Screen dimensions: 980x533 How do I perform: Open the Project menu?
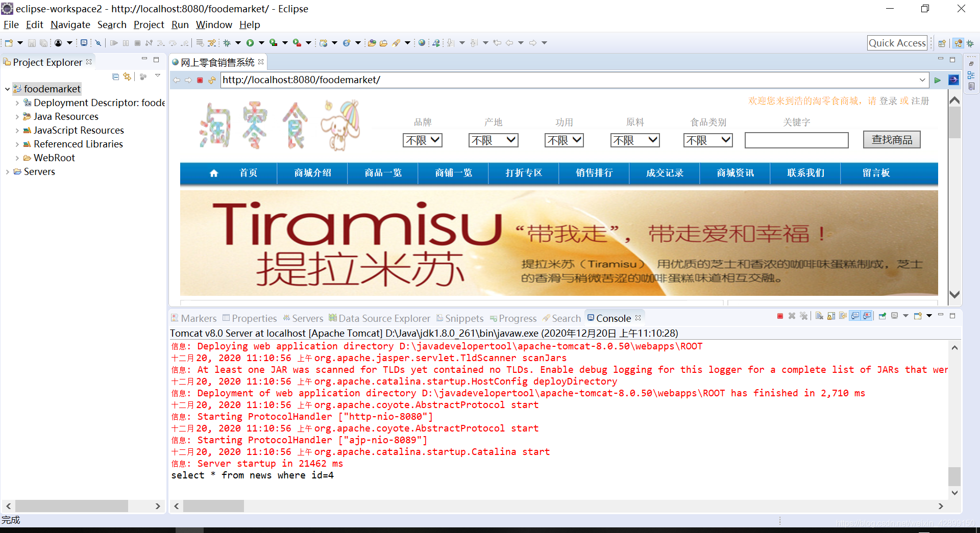click(149, 24)
